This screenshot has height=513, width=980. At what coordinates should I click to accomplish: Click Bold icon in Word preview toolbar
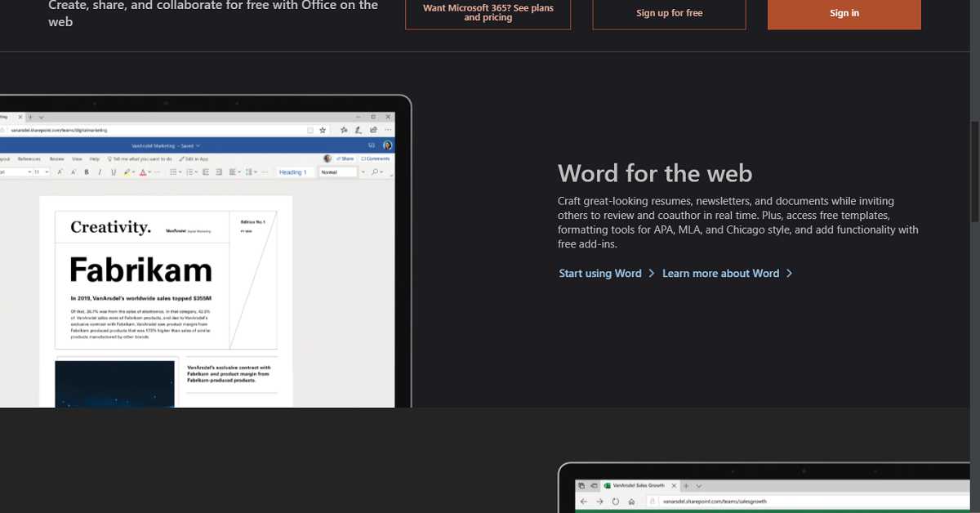tap(87, 172)
